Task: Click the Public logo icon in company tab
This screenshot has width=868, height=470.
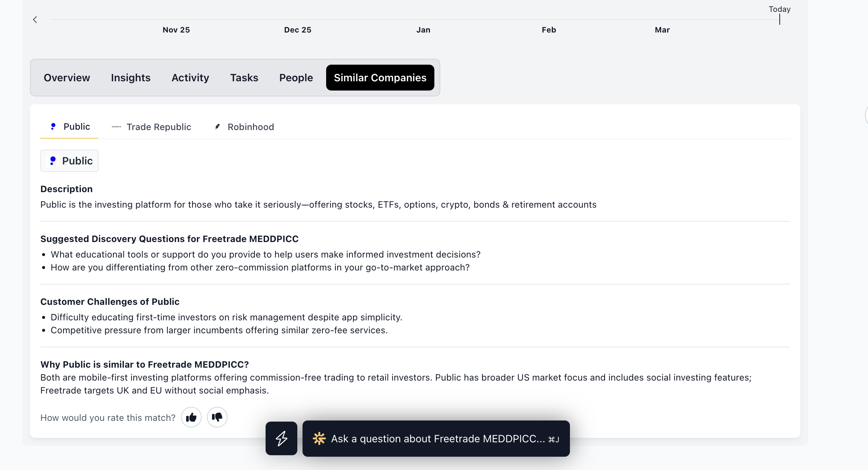Action: [x=53, y=127]
